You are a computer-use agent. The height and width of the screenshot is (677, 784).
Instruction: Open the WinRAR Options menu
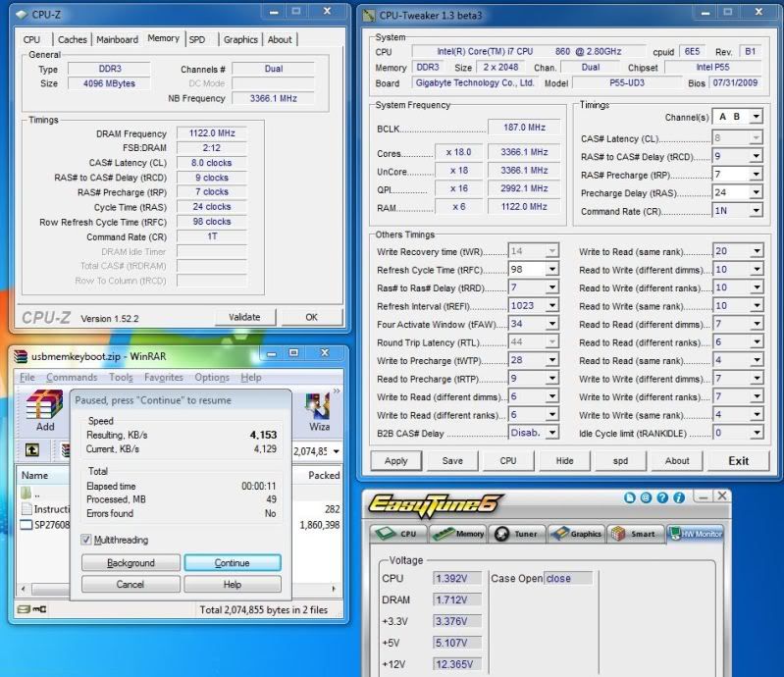click(212, 377)
